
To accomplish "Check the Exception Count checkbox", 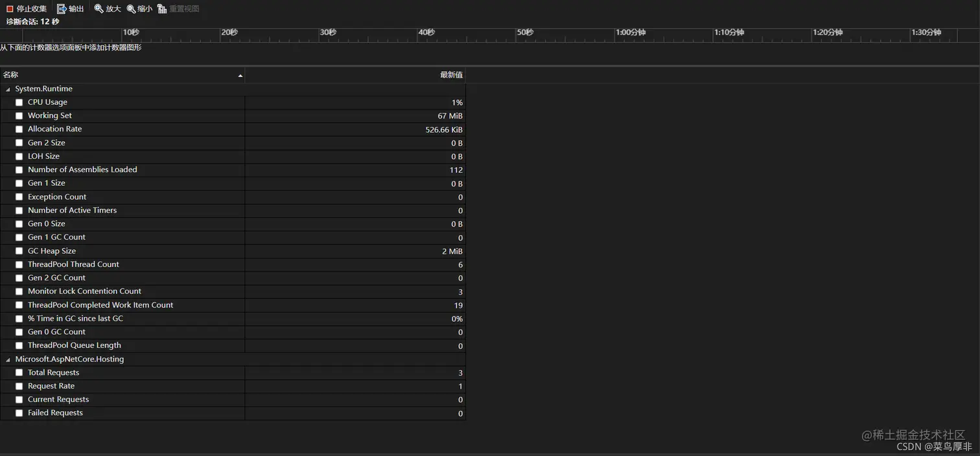I will pyautogui.click(x=19, y=197).
